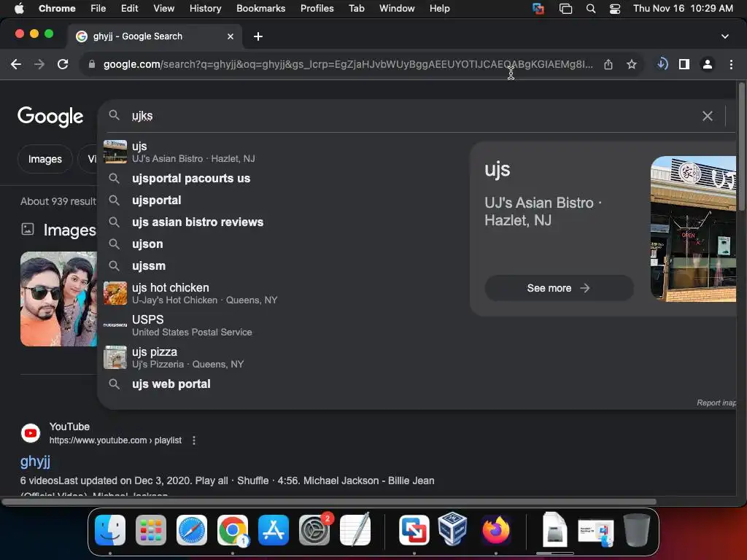Open the History menu

click(x=205, y=8)
